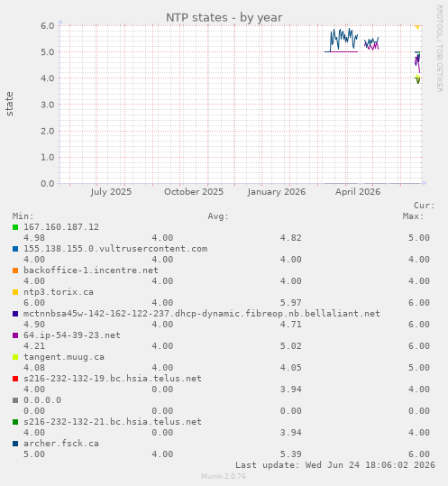Viewport: 448px width, 486px height.
Task: Select the legend label 0.0.0.0
Action: coord(42,400)
